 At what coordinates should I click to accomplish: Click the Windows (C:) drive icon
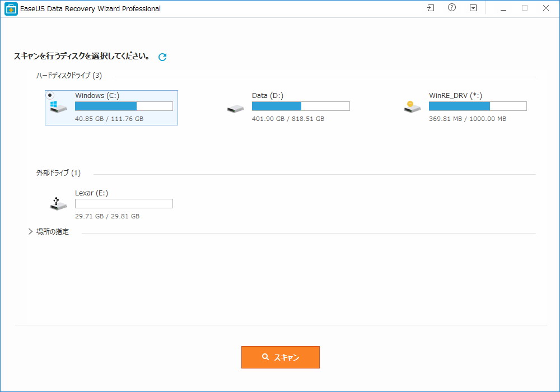(58, 107)
